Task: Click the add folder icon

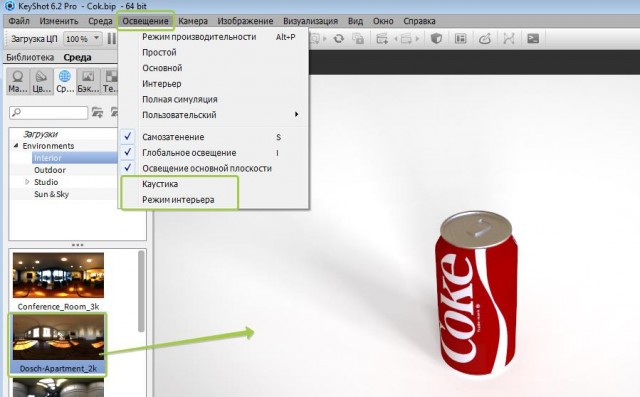Action: click(97, 112)
